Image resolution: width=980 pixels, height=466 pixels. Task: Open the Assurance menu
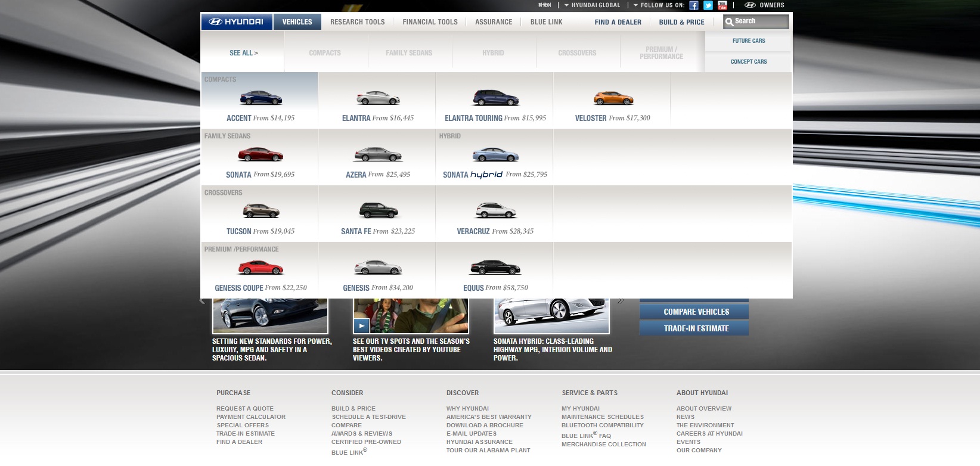(x=494, y=22)
